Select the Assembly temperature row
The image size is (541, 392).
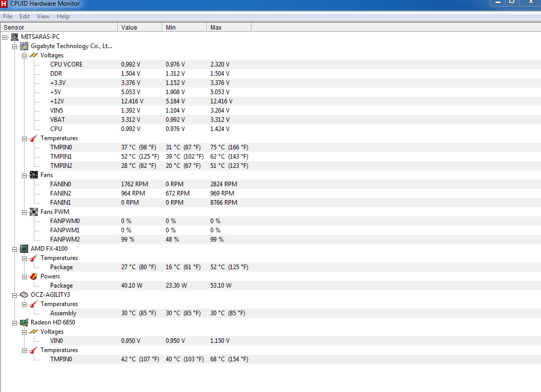coord(295,313)
